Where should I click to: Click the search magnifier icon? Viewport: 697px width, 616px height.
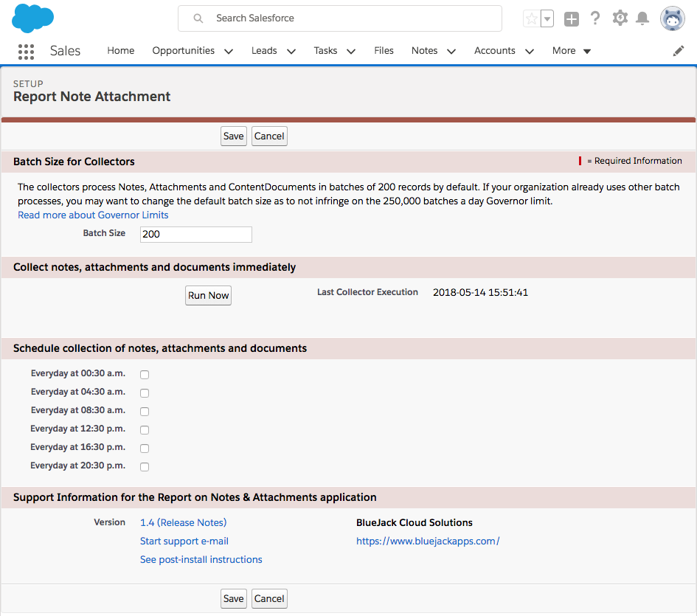(x=198, y=18)
